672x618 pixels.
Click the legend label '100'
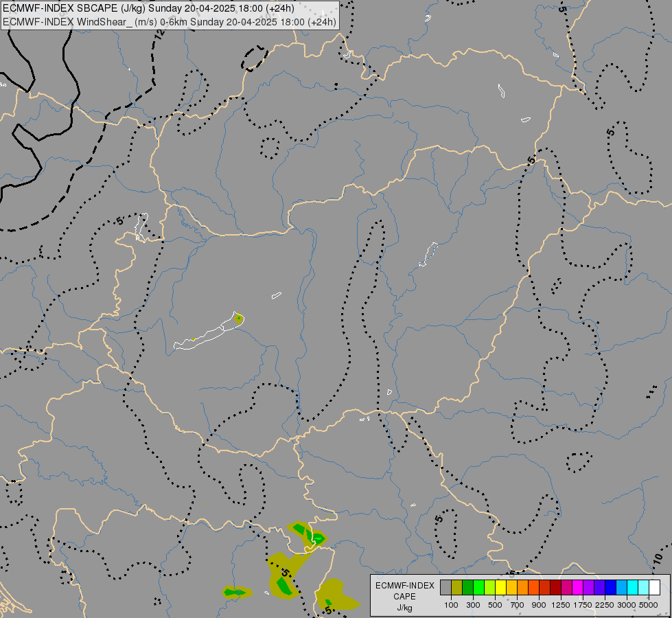click(x=451, y=605)
